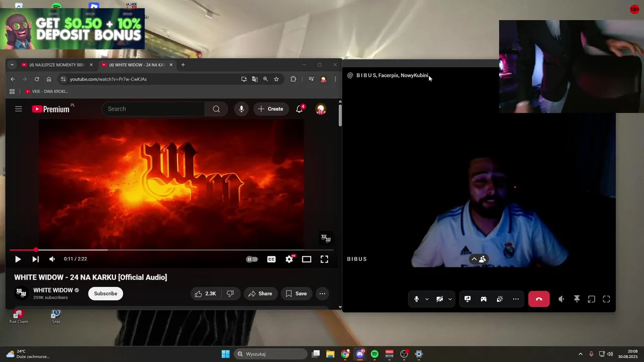Screen dimensions: 644x362
Task: Open Spotify from taskbar
Action: click(374, 354)
